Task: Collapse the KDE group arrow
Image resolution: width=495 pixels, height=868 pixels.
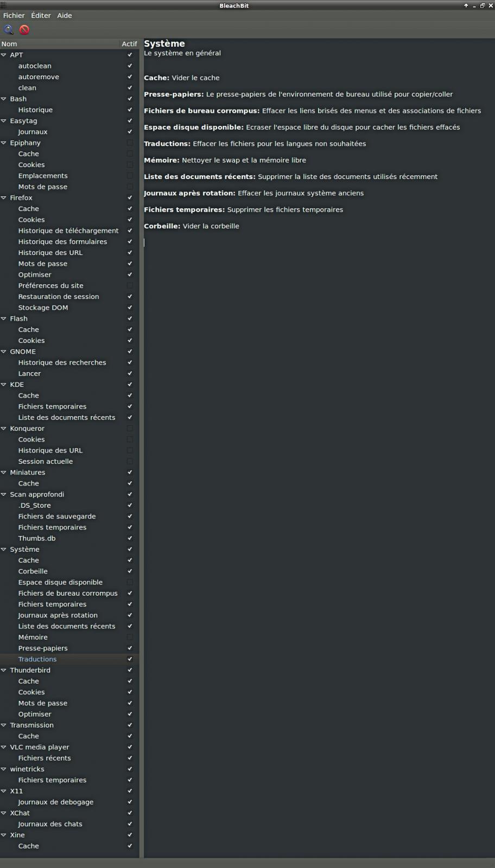Action: pos(4,385)
